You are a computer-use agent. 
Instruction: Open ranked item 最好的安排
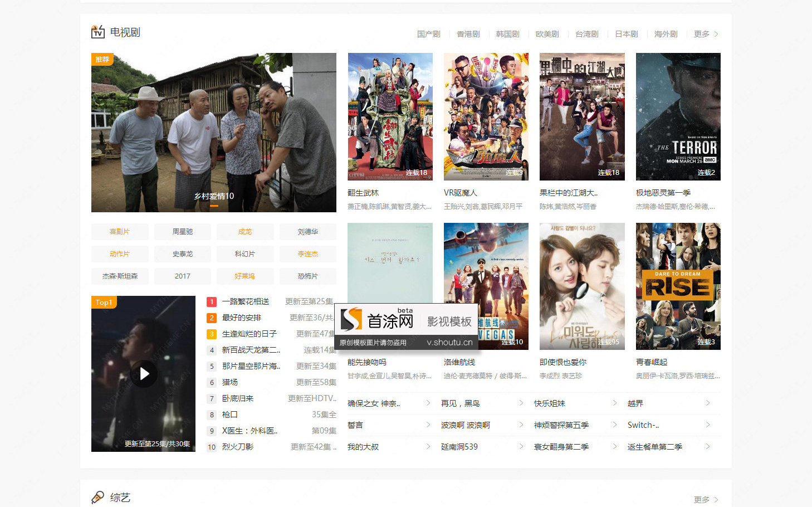[x=242, y=318]
